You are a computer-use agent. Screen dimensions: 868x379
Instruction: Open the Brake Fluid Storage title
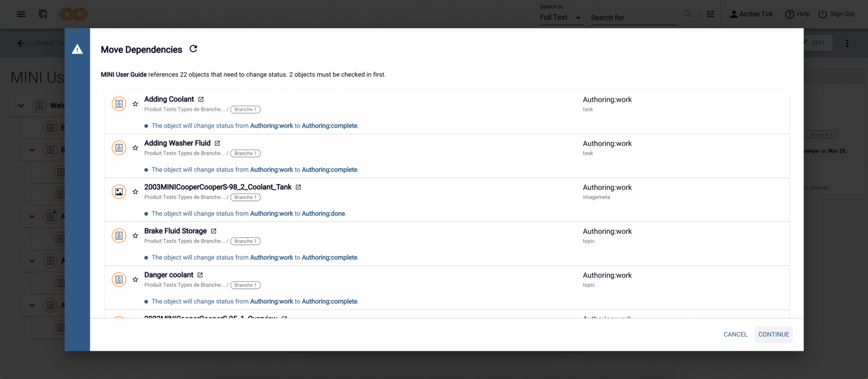click(175, 231)
